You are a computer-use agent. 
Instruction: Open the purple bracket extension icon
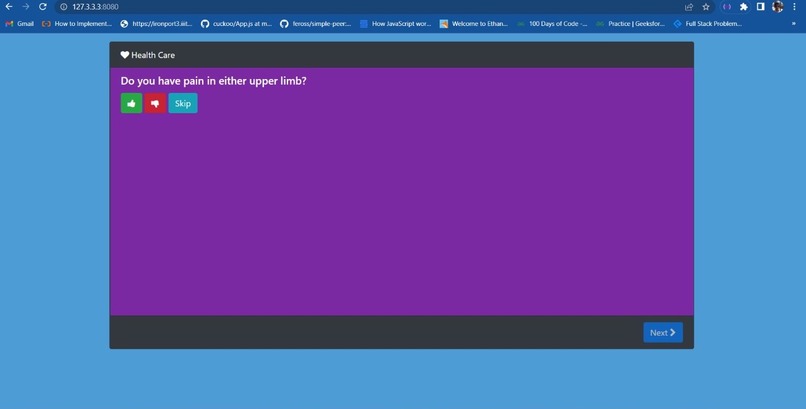(726, 7)
